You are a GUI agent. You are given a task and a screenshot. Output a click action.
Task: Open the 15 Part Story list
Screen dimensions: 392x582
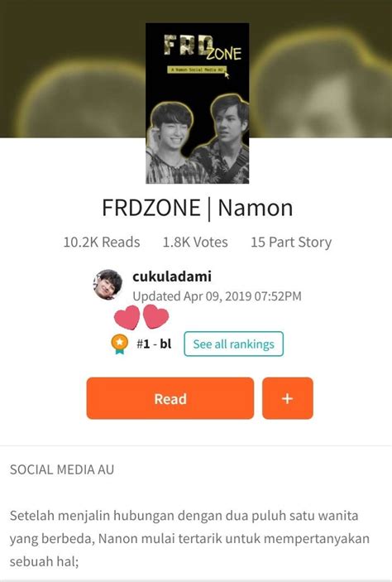point(291,242)
